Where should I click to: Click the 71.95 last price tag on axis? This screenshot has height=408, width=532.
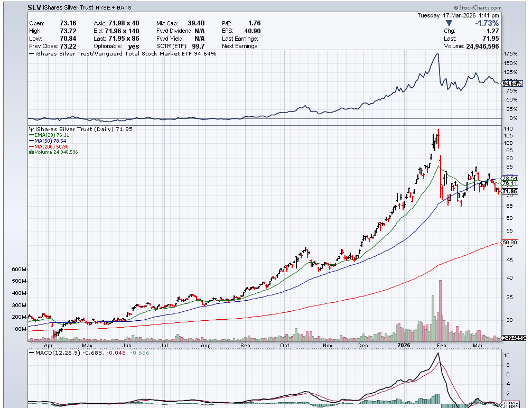point(509,191)
